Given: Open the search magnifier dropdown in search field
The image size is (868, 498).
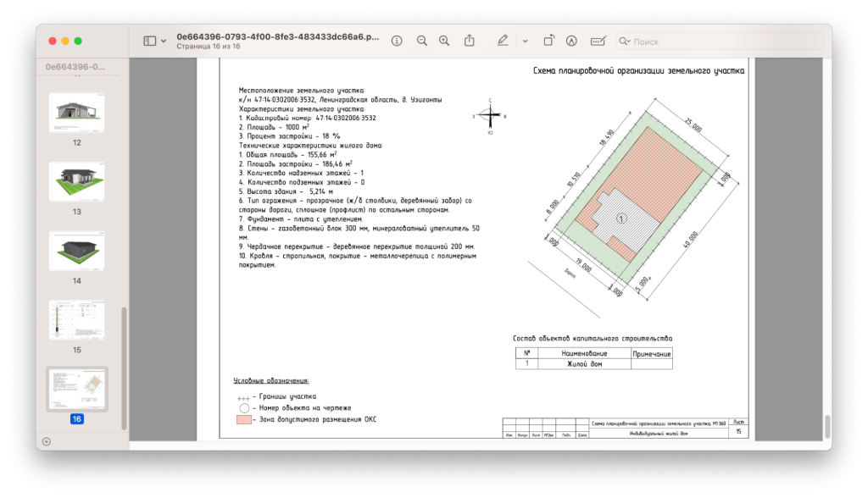Looking at the screenshot, I should (624, 40).
